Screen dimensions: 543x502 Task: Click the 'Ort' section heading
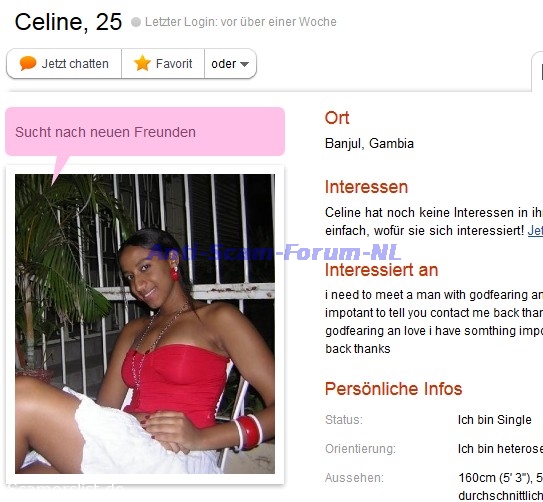click(x=337, y=118)
